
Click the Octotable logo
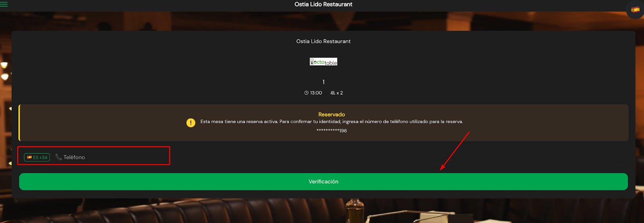tap(323, 62)
